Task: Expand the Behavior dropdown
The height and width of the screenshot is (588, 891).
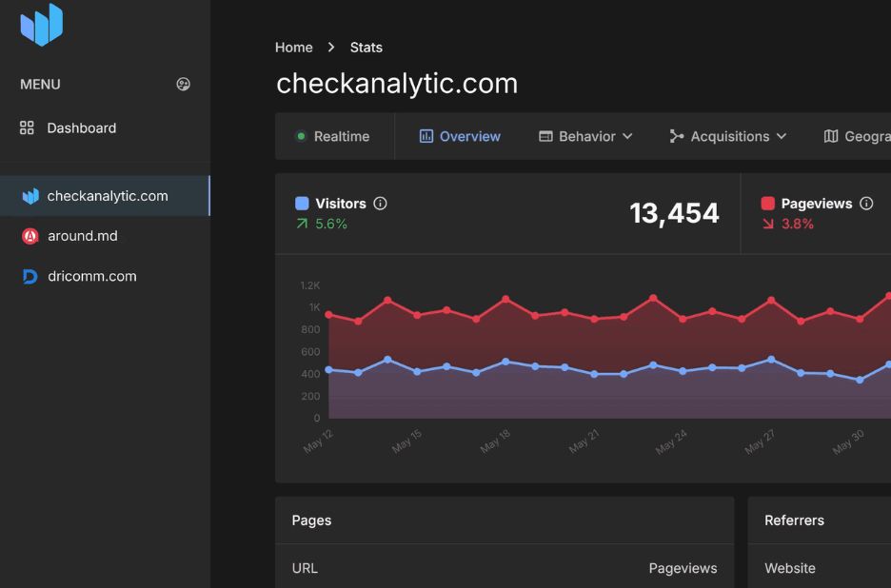Action: click(x=585, y=136)
